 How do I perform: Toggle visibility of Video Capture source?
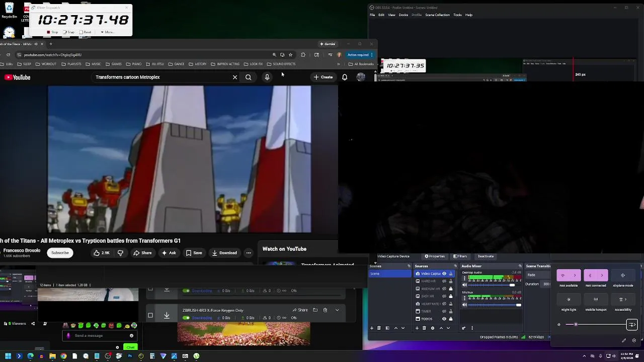[444, 274]
